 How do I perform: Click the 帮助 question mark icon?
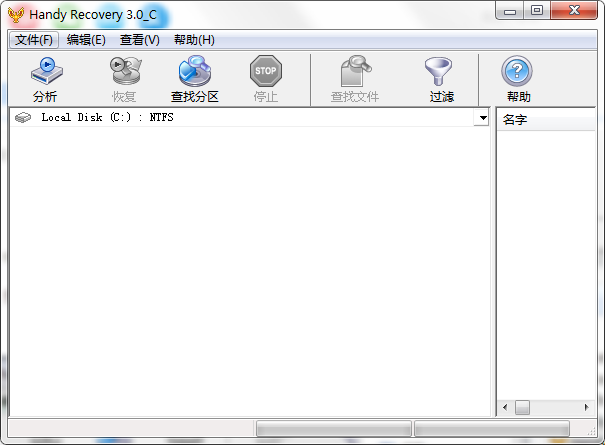click(517, 71)
